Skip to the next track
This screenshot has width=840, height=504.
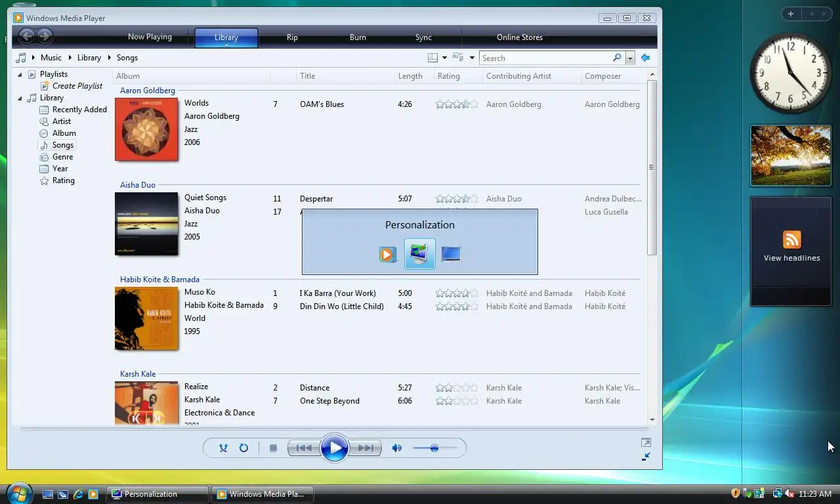[x=366, y=448]
